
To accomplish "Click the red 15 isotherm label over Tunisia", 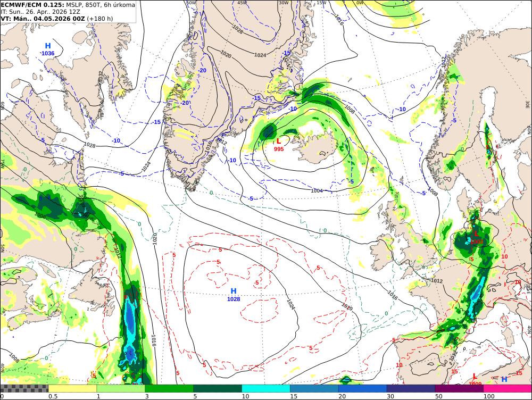I will [519, 373].
